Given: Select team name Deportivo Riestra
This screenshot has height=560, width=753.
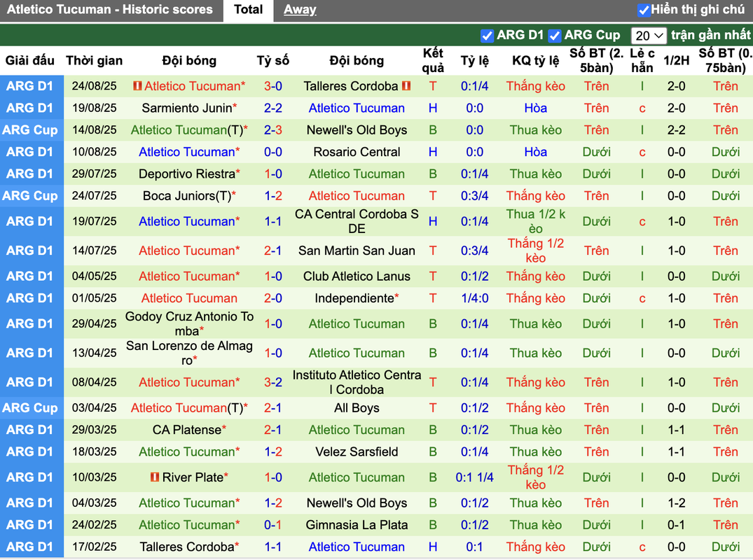Looking at the screenshot, I should click(187, 174).
